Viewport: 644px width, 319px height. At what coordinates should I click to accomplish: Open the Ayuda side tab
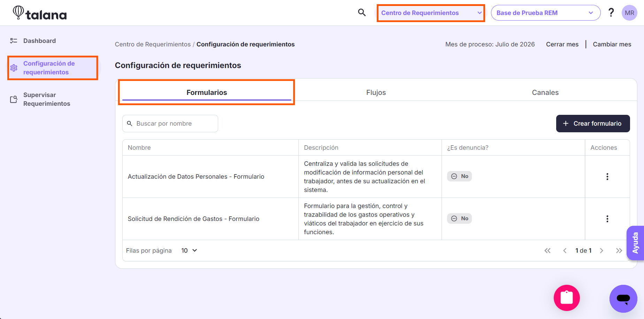(x=635, y=243)
